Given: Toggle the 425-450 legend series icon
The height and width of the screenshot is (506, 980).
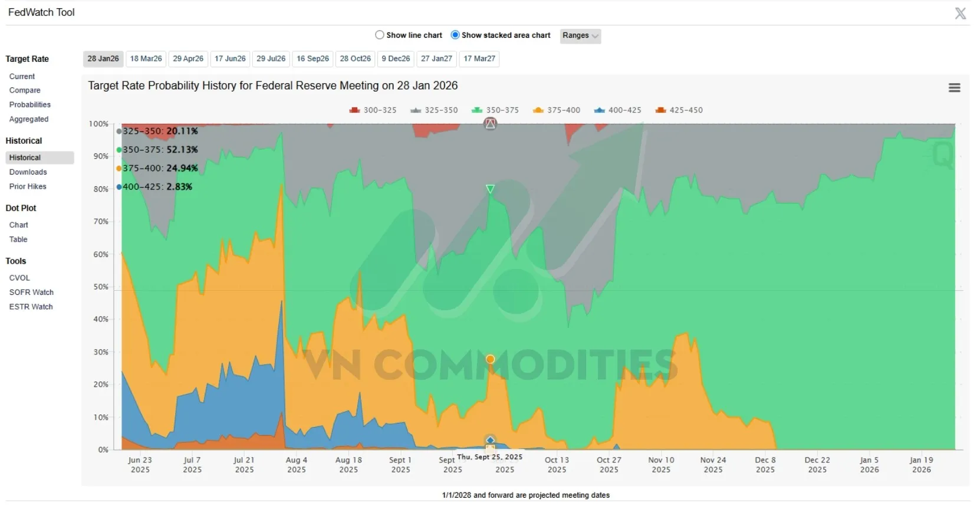Looking at the screenshot, I should [x=660, y=110].
